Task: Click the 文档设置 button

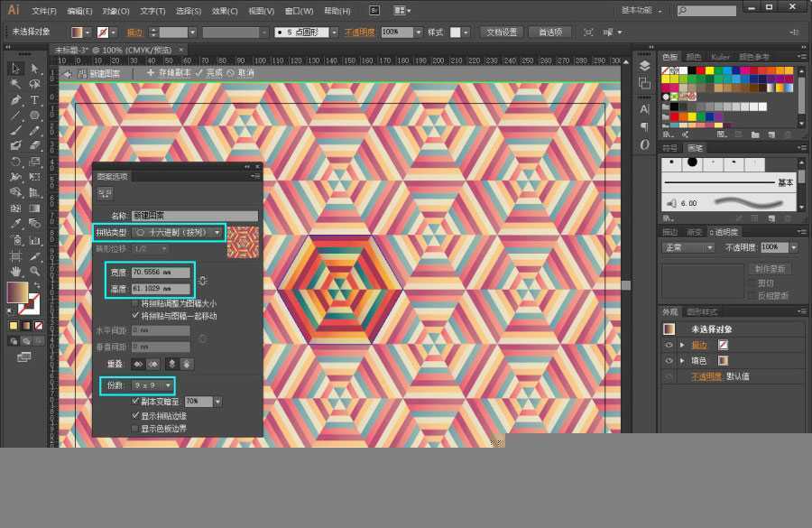Action: [502, 32]
